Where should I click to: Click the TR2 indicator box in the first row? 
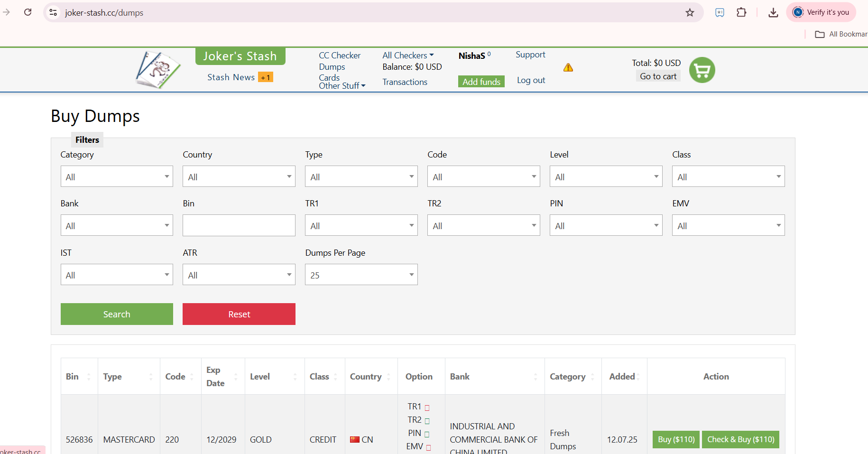(x=427, y=421)
